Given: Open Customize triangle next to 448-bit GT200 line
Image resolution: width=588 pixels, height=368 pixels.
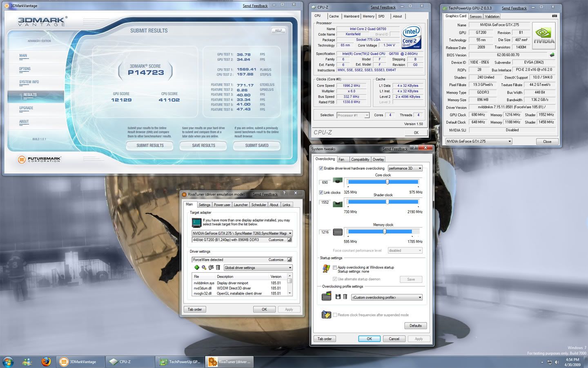Looking at the screenshot, I should coord(290,240).
